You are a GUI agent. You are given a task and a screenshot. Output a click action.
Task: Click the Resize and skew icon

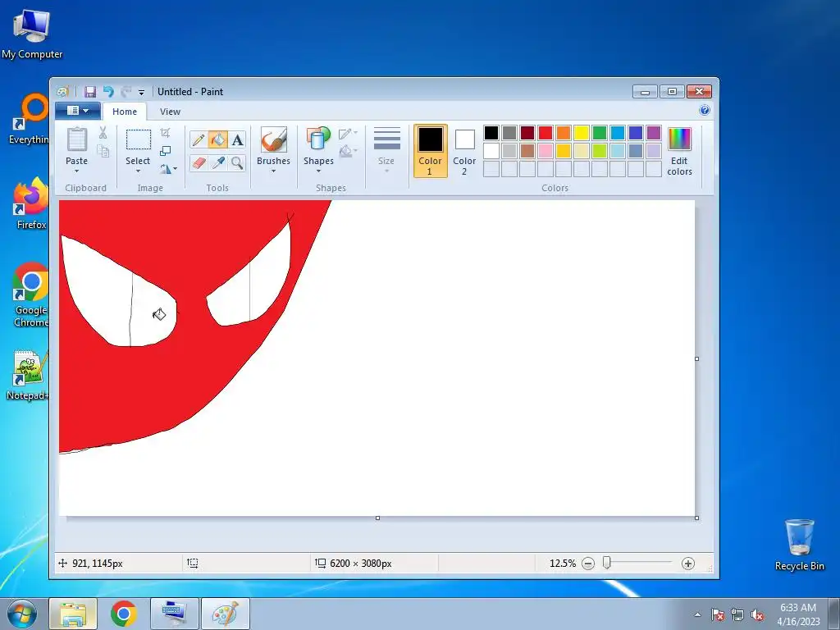[166, 151]
